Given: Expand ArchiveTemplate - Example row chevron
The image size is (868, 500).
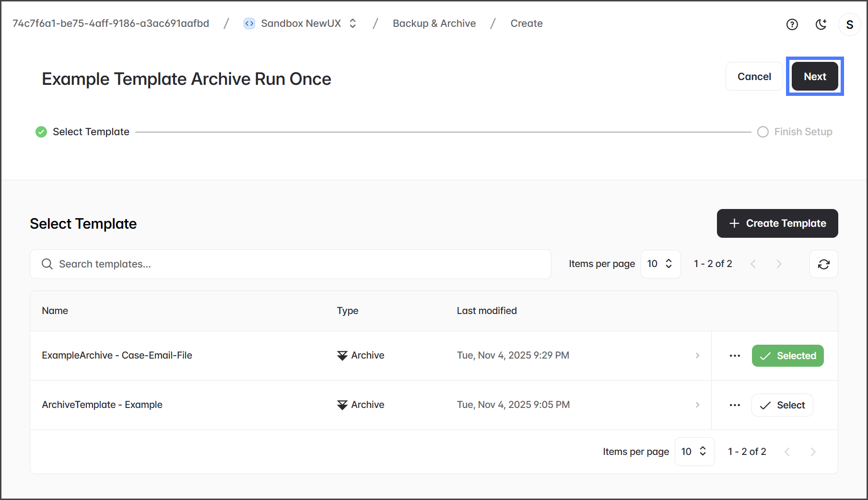Looking at the screenshot, I should 697,405.
